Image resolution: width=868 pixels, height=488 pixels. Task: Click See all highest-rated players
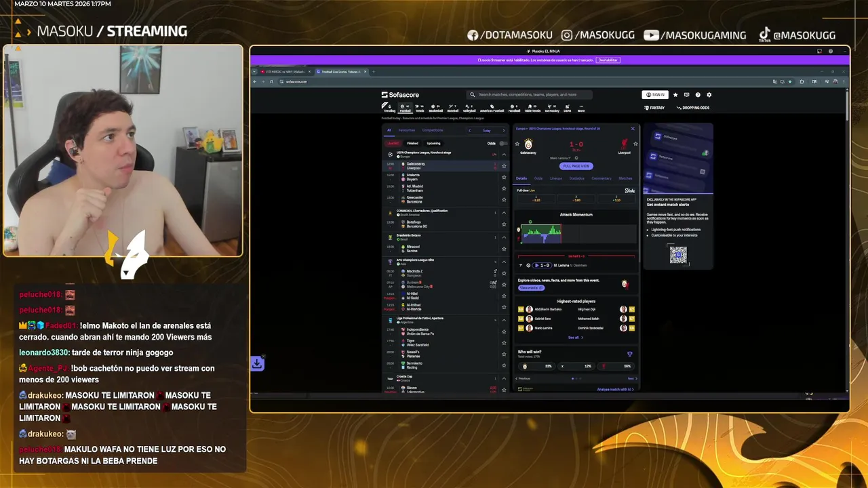576,338
